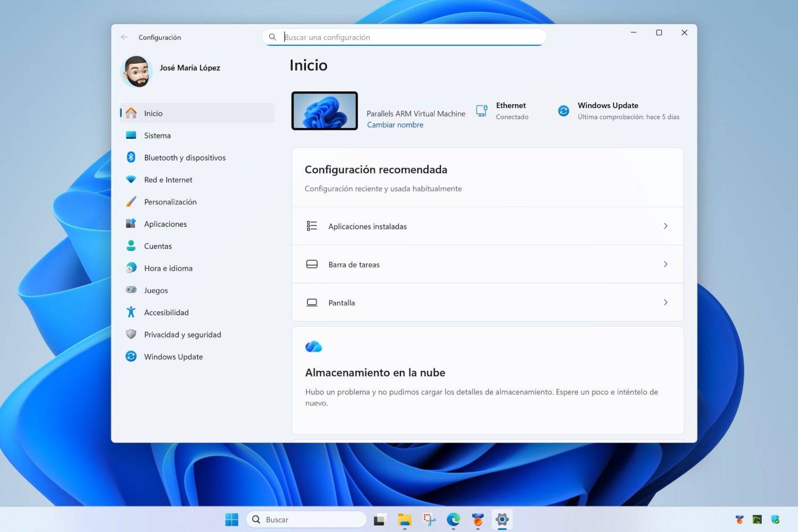Open the Snipping Tool in the taskbar
Image resolution: width=798 pixels, height=532 pixels.
click(429, 520)
